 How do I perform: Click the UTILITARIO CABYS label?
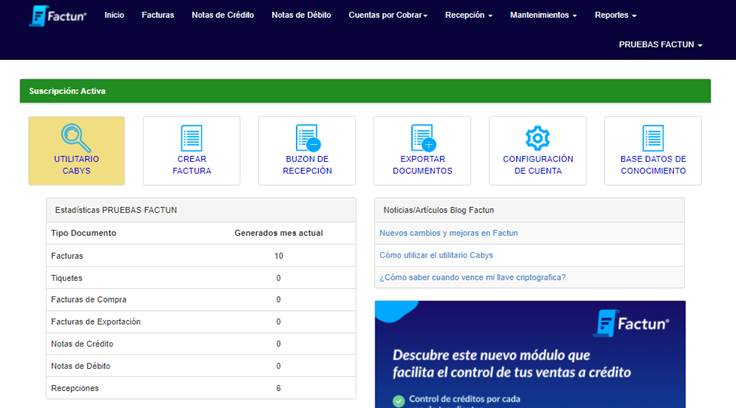[77, 165]
